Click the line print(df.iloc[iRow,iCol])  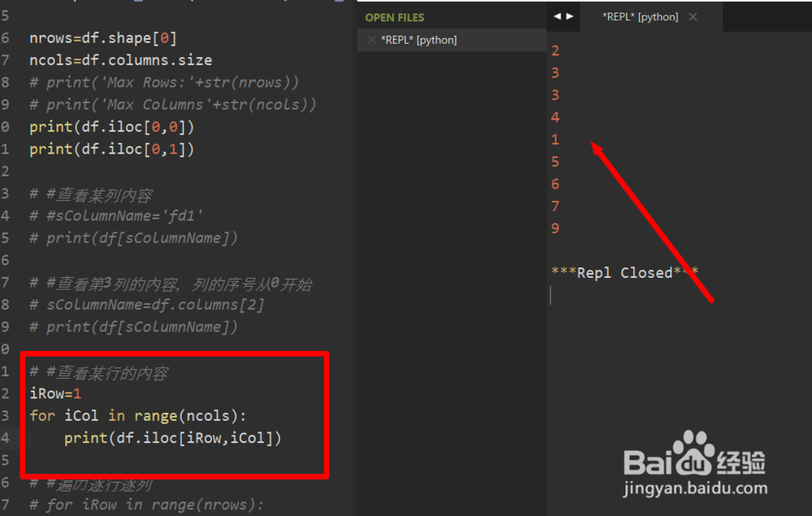tap(173, 438)
